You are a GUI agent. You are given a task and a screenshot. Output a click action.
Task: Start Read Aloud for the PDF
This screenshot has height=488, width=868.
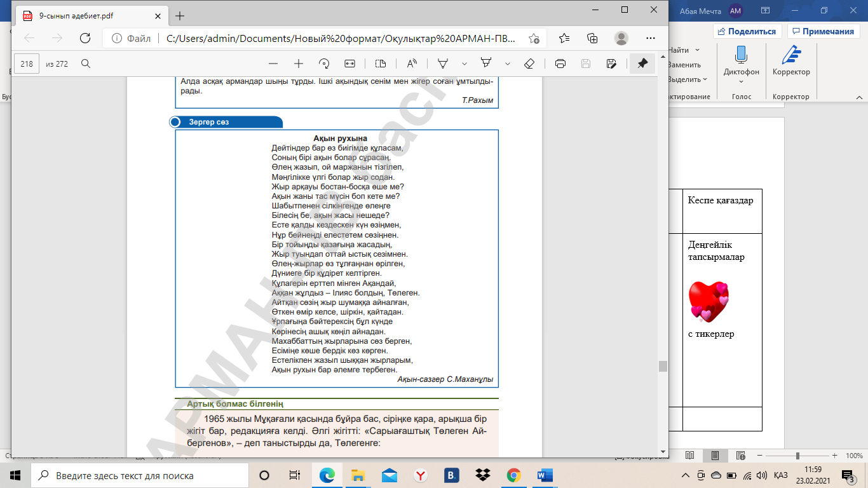(412, 64)
